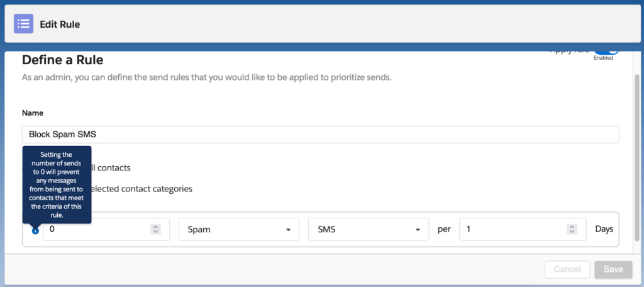Click the Define a Rule heading
Image resolution: width=644 pixels, height=287 pixels.
62,60
